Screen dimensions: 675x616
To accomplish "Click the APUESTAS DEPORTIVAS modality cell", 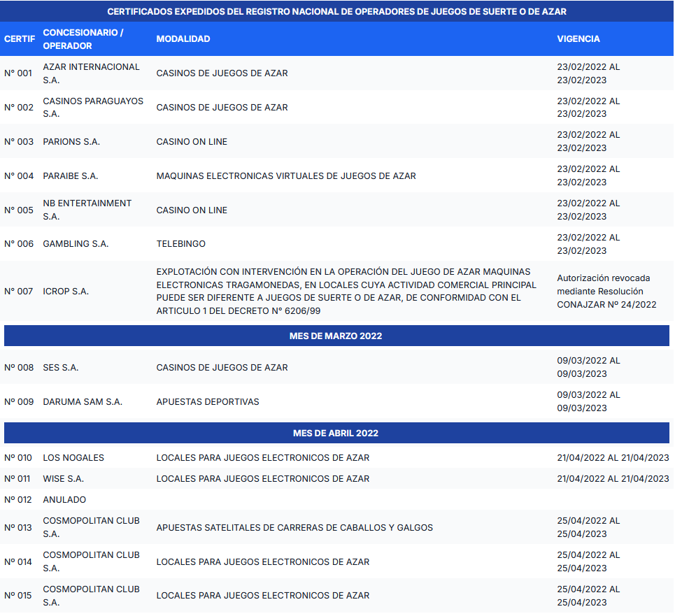I will [x=207, y=402].
